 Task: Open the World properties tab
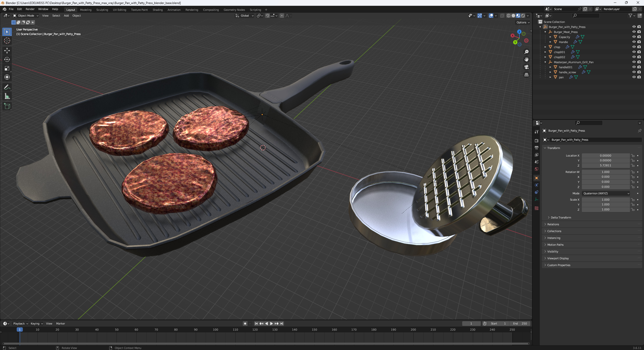click(537, 169)
